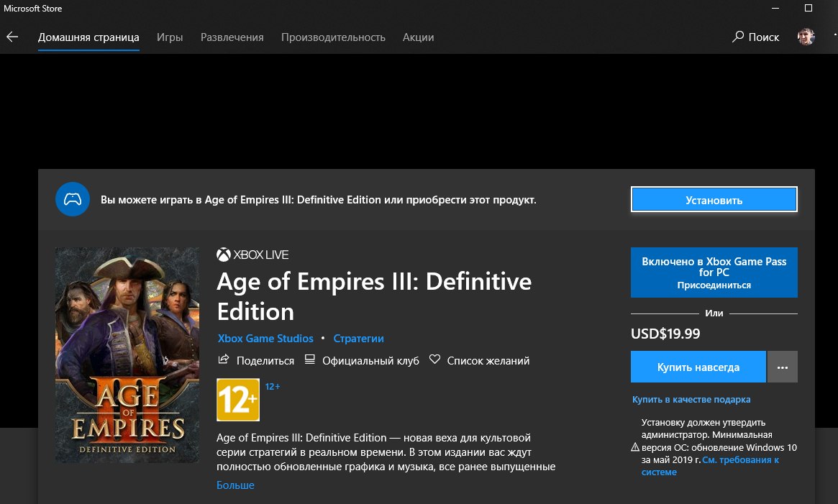838x504 pixels.
Task: Open the Акции tab
Action: (418, 37)
